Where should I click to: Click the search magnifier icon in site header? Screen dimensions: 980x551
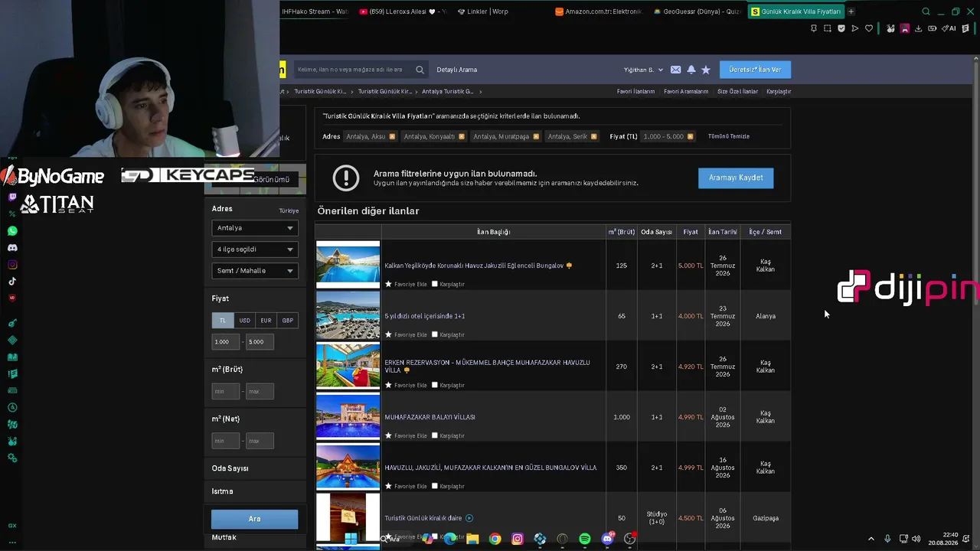tap(420, 70)
